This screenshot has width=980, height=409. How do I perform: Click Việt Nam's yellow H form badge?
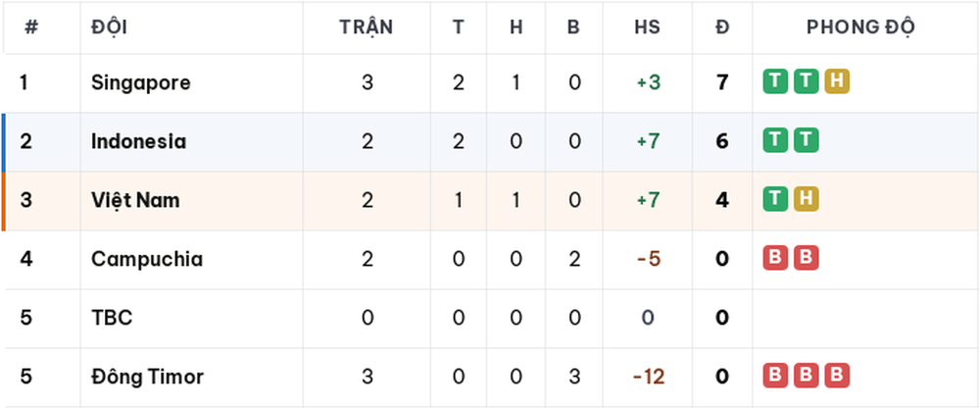pyautogui.click(x=807, y=199)
